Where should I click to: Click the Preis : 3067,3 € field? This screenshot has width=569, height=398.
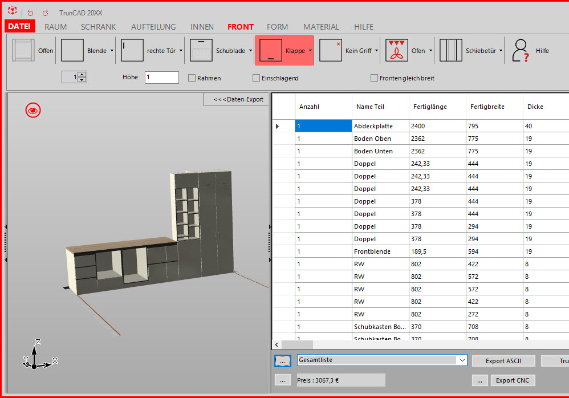[341, 380]
